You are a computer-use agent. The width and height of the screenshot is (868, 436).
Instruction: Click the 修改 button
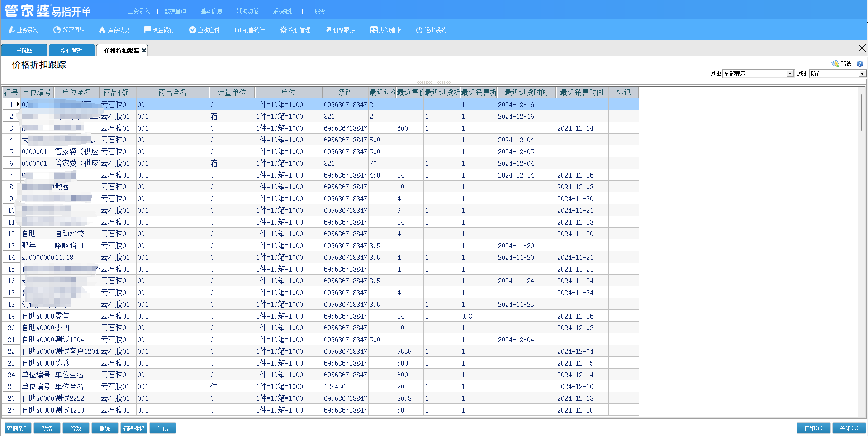tap(76, 428)
